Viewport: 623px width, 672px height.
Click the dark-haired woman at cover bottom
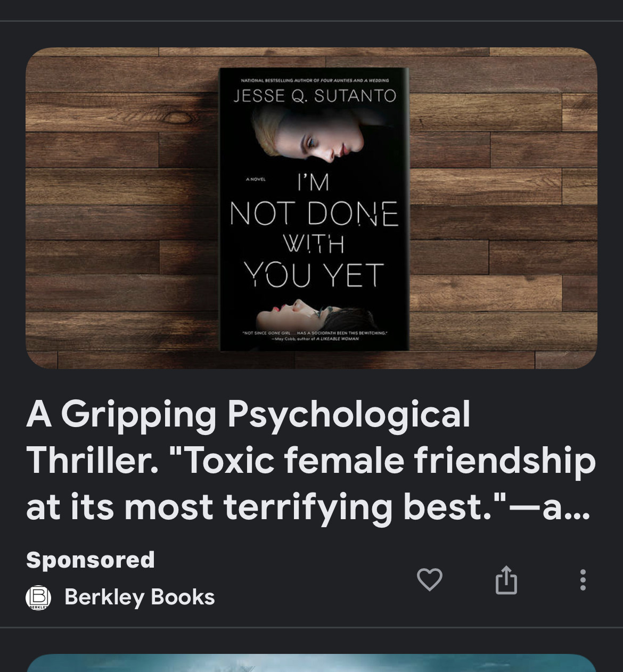[314, 316]
